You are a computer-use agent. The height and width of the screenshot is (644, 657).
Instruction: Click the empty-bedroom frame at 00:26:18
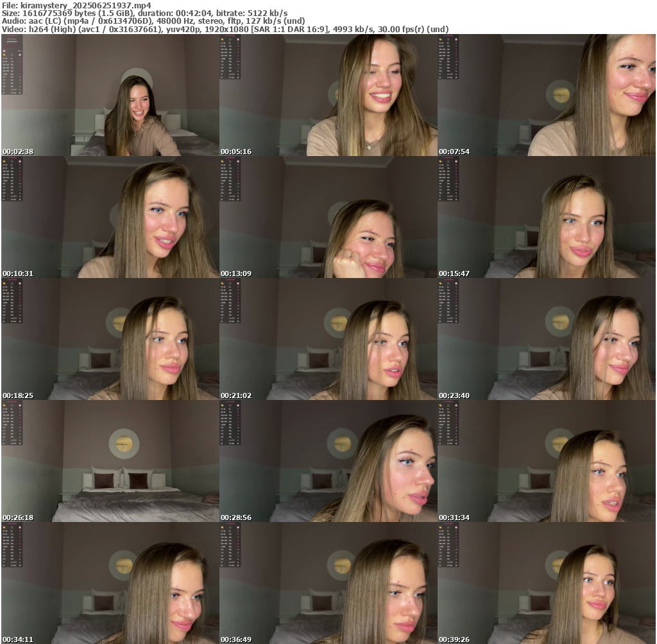click(x=110, y=461)
